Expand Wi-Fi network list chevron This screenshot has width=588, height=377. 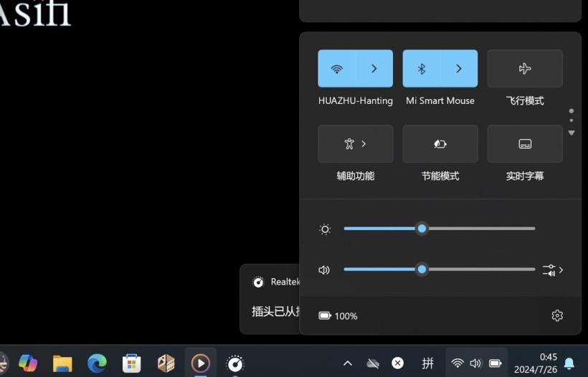tap(374, 69)
